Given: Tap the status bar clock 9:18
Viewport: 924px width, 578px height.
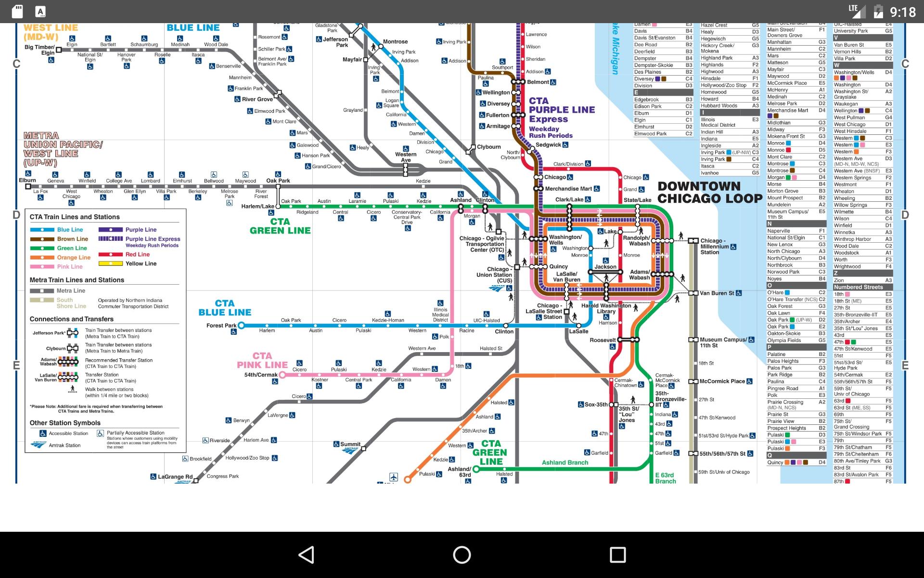Looking at the screenshot, I should (x=902, y=12).
